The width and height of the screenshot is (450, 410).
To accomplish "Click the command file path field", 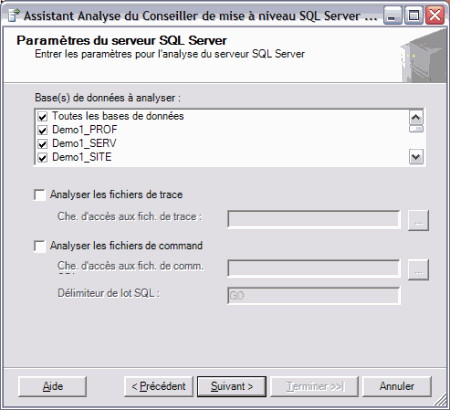I will 314,269.
